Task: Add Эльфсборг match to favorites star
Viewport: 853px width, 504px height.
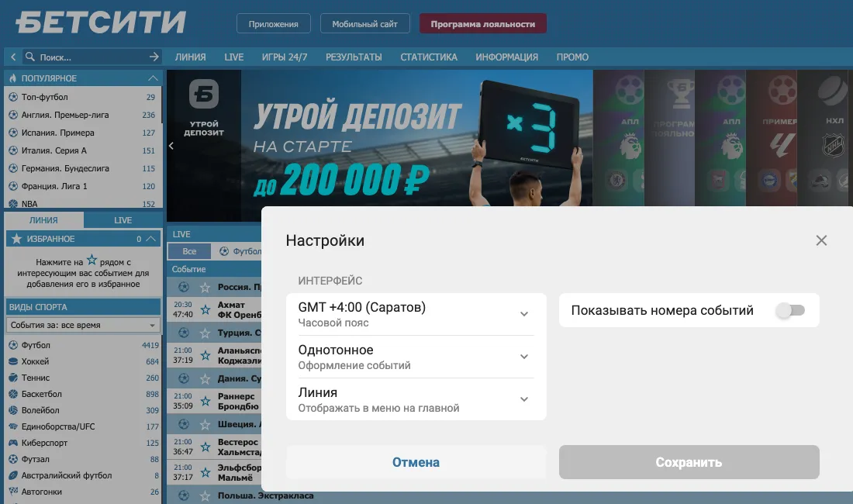Action: [205, 472]
